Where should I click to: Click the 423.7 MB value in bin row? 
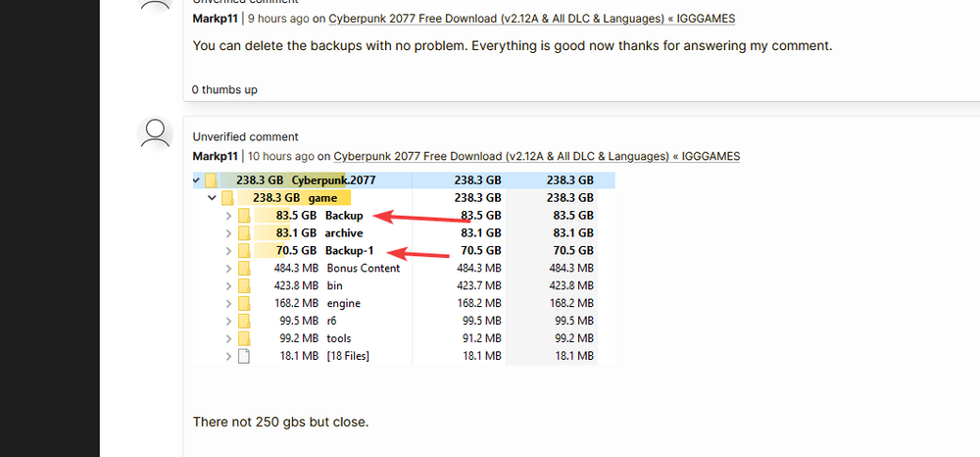[x=477, y=285]
